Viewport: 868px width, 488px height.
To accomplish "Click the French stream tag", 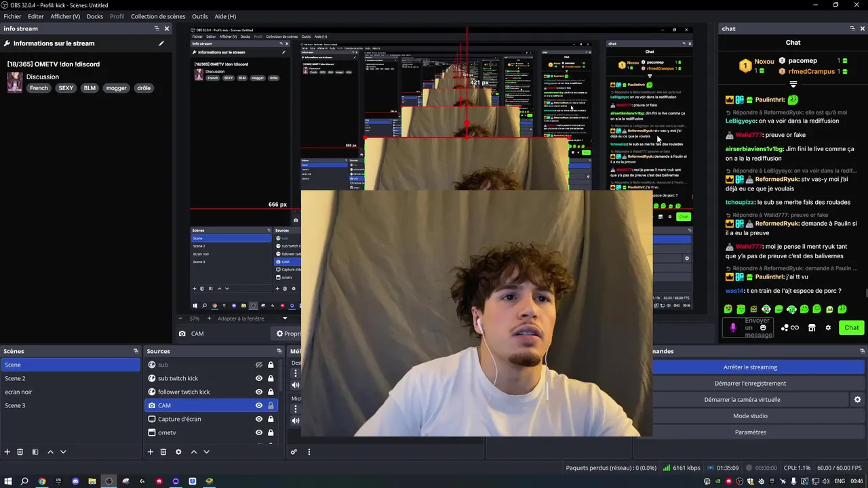I will [39, 88].
